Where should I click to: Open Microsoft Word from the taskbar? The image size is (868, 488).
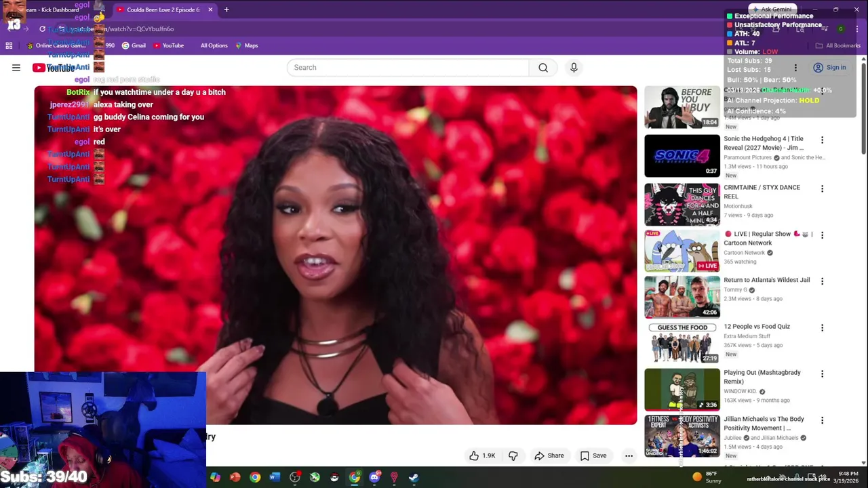(x=275, y=477)
